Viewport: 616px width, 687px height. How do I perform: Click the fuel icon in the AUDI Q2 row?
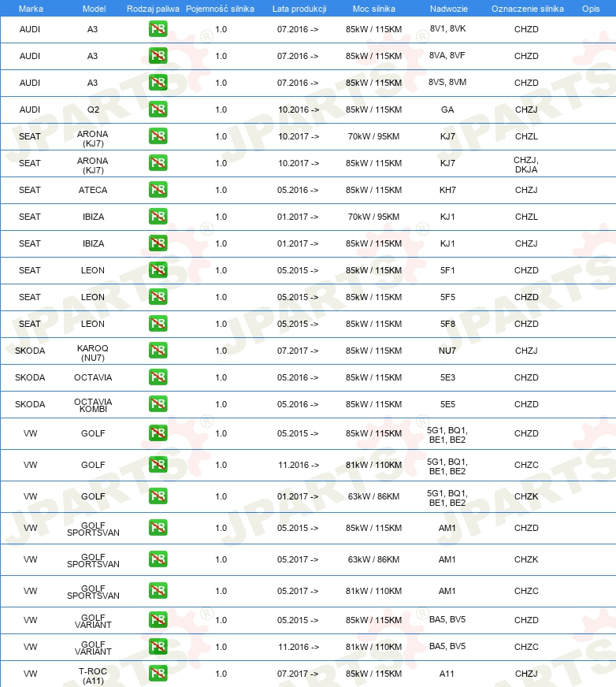[158, 109]
